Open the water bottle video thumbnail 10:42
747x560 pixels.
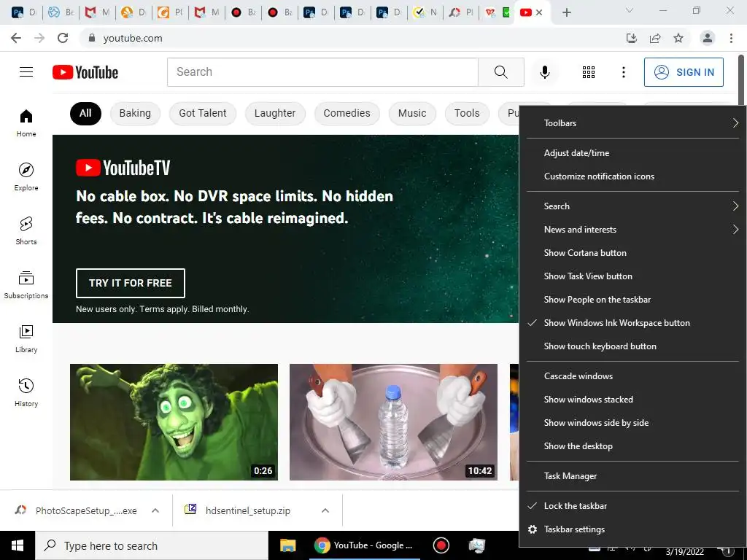tap(393, 422)
